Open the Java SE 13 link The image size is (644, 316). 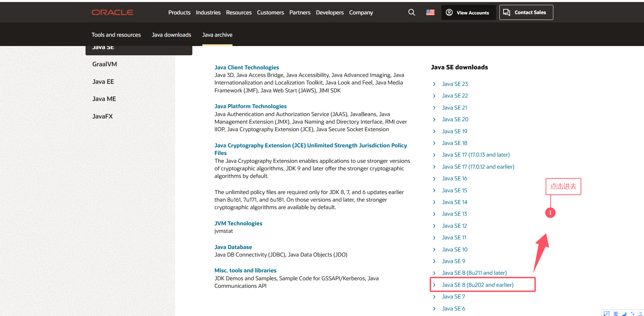pos(454,214)
